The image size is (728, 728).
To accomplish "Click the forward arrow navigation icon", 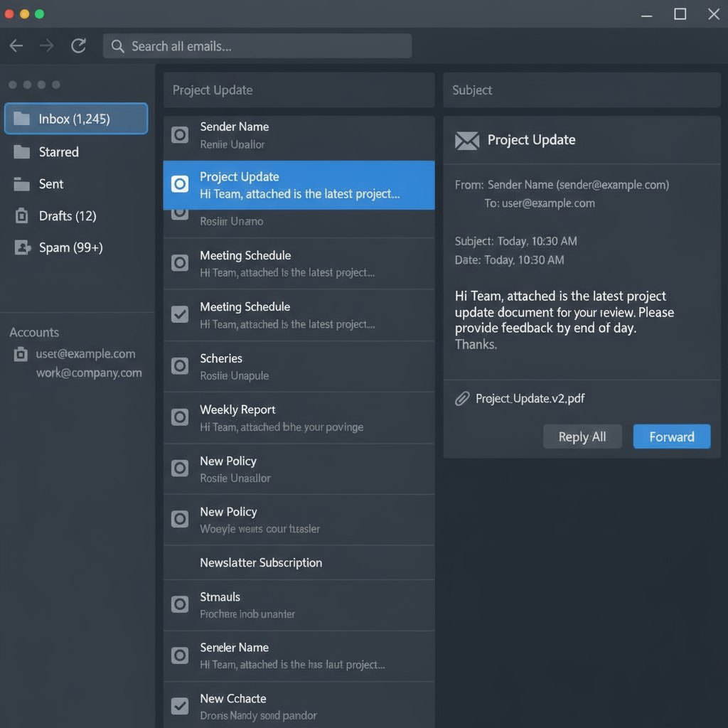I will pos(47,46).
